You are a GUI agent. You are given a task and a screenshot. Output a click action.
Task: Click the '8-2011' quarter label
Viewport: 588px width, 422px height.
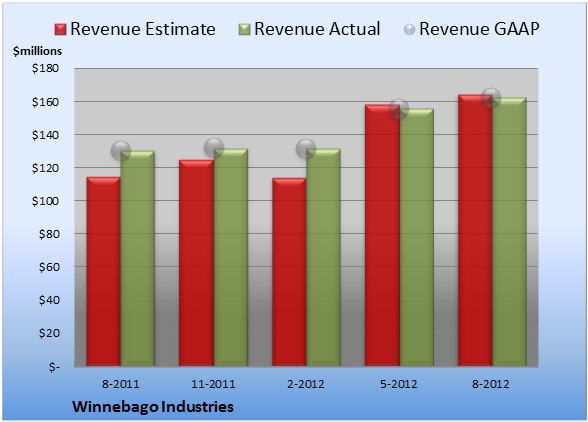pyautogui.click(x=121, y=384)
